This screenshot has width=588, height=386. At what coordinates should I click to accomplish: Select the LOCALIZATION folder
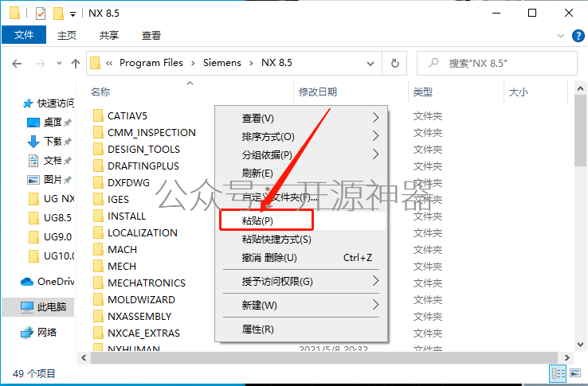(x=143, y=232)
